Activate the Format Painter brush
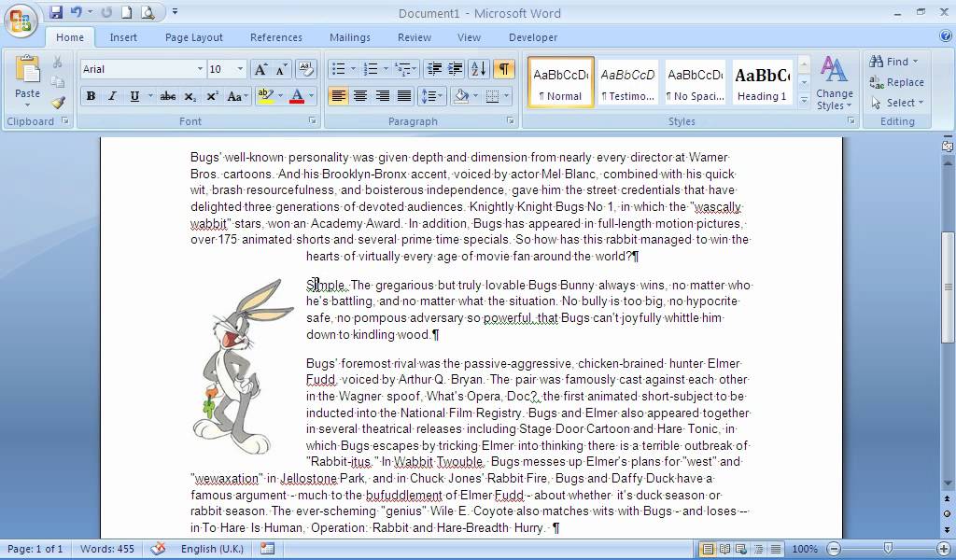Viewport: 956px width, 560px height. coord(57,103)
